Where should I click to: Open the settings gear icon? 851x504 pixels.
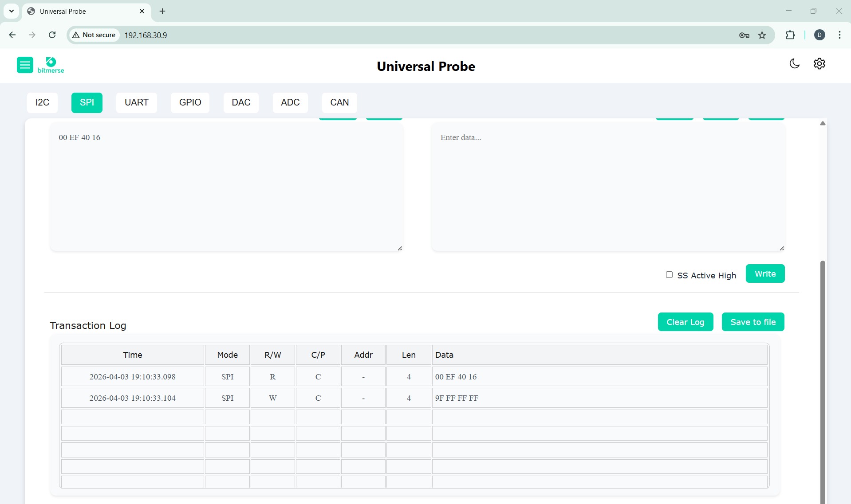(x=819, y=64)
